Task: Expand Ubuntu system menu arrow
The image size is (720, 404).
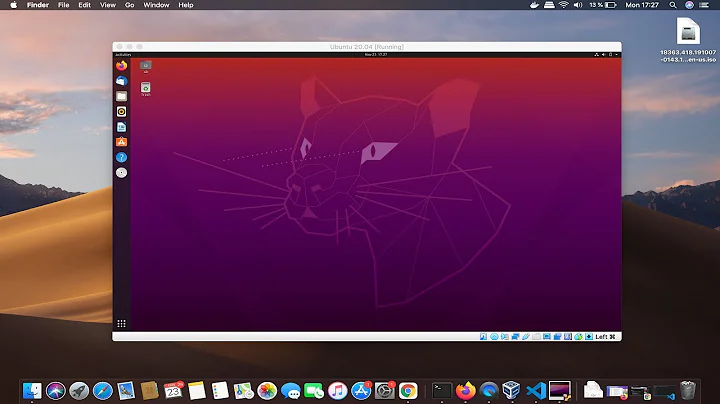Action: (616, 55)
